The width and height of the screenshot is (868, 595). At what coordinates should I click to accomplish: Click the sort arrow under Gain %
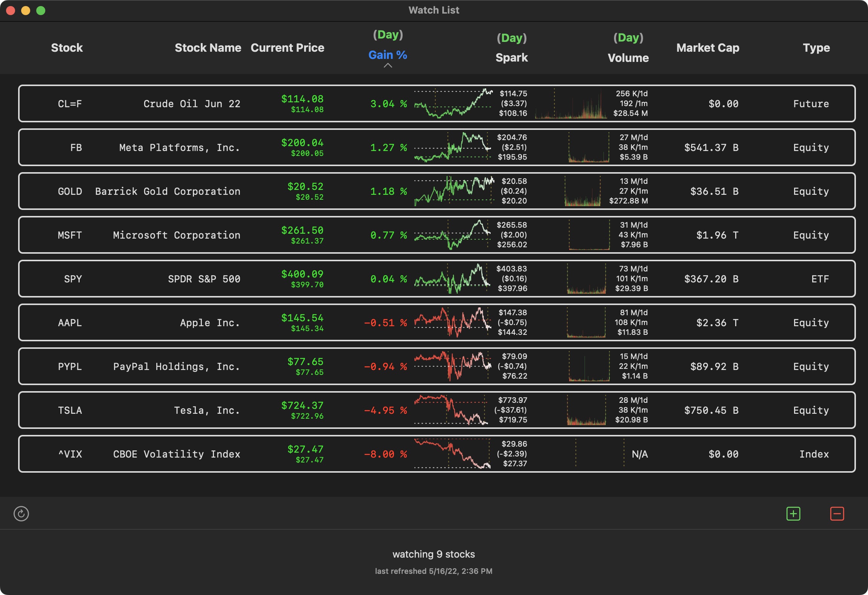tap(388, 66)
